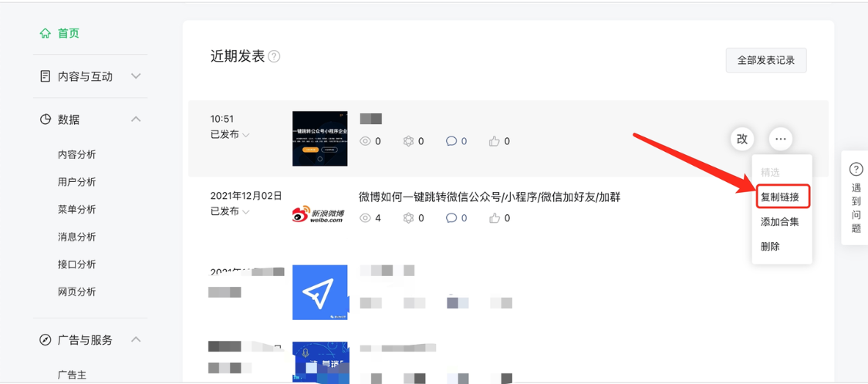Click the 数据 pie chart icon
868x384 pixels.
tap(46, 119)
